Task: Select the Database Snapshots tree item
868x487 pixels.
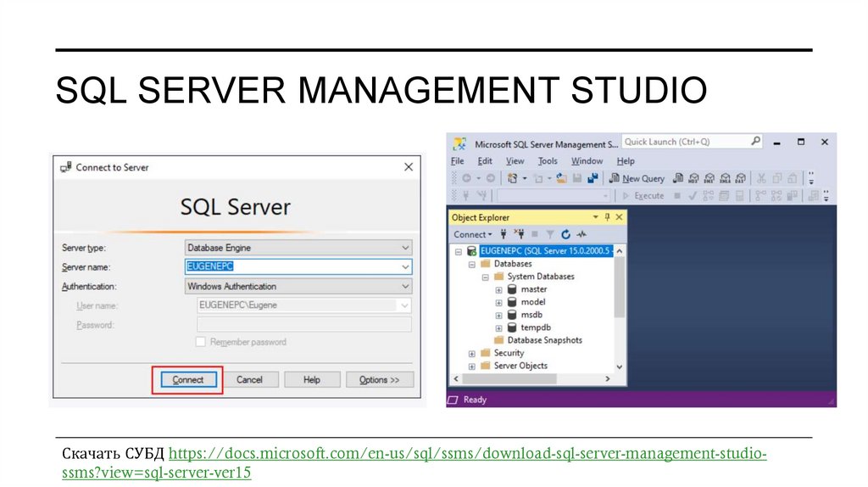Action: tap(545, 340)
